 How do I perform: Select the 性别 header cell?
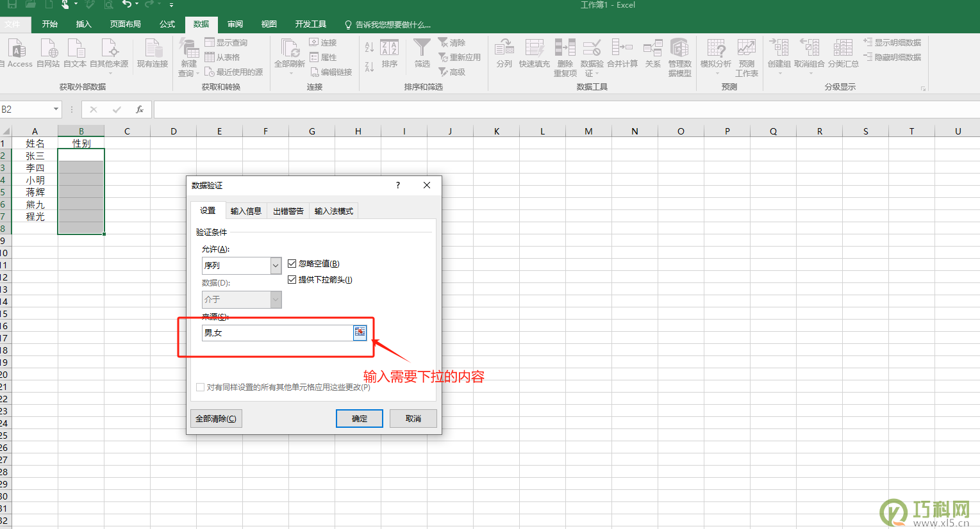pyautogui.click(x=81, y=143)
